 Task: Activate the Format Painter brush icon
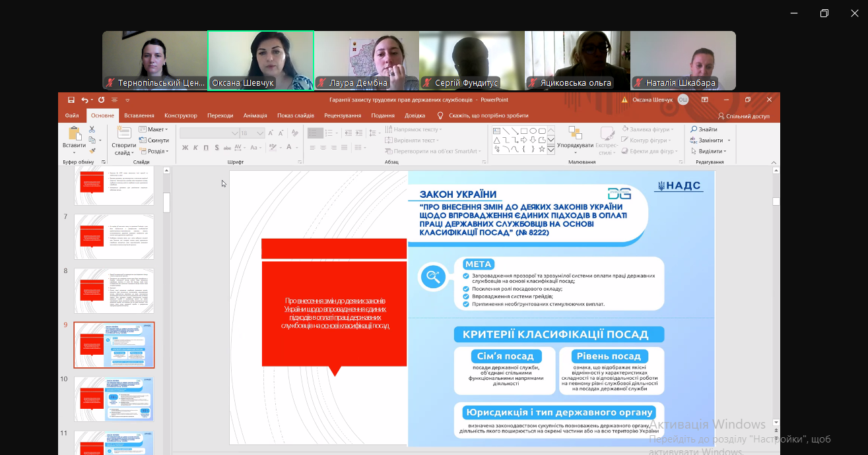[x=92, y=150]
